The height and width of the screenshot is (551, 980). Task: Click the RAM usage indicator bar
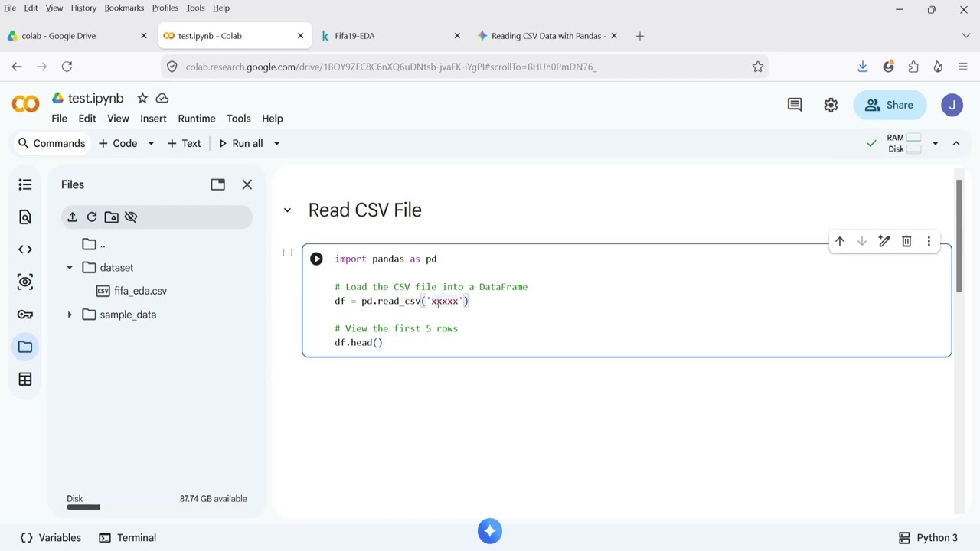pyautogui.click(x=913, y=138)
